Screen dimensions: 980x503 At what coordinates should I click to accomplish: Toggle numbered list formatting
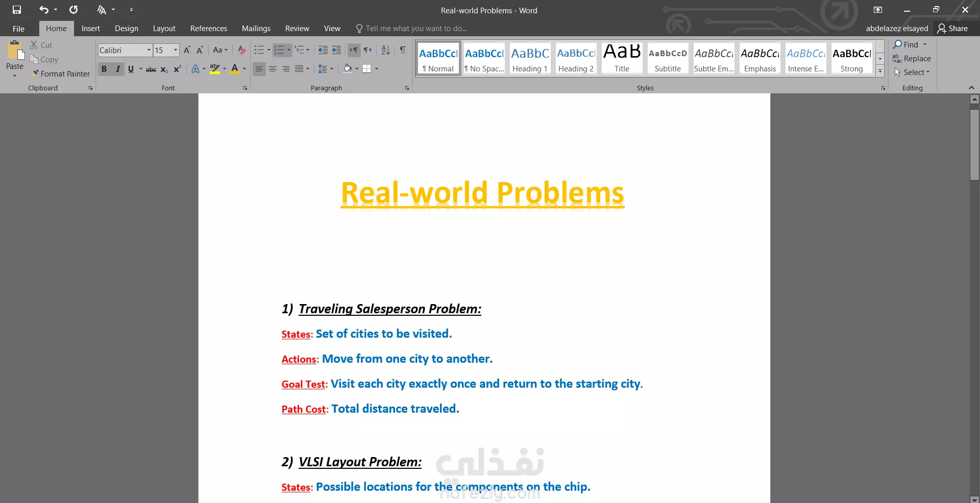tap(279, 50)
